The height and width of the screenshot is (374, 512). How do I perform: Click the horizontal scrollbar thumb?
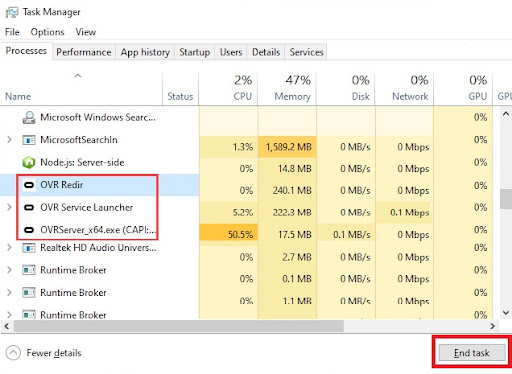click(178, 326)
